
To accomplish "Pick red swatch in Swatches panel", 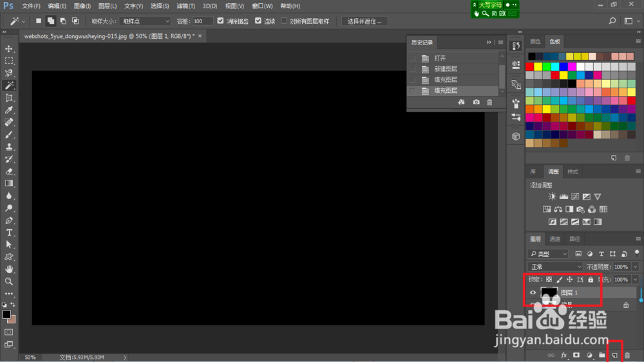I will (530, 67).
